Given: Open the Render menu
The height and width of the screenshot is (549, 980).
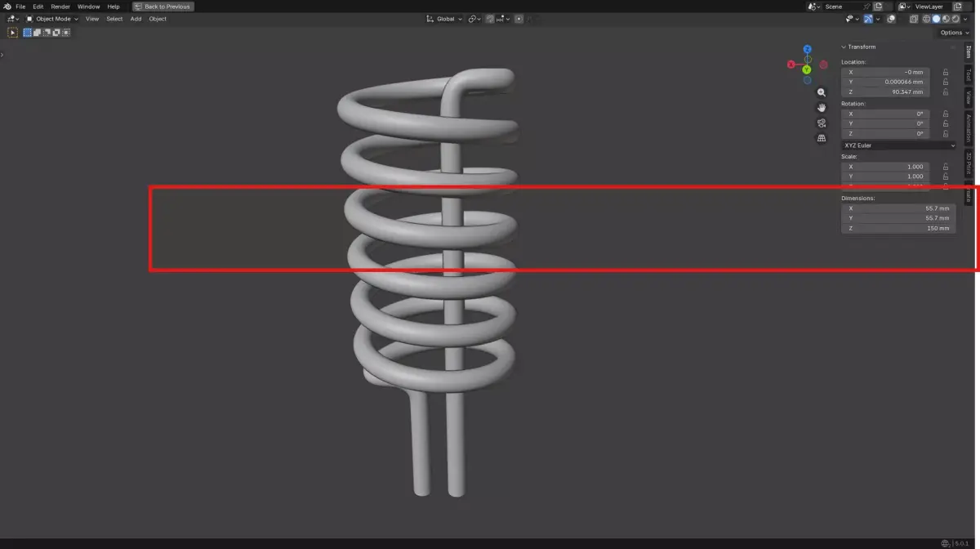Looking at the screenshot, I should pyautogui.click(x=60, y=7).
